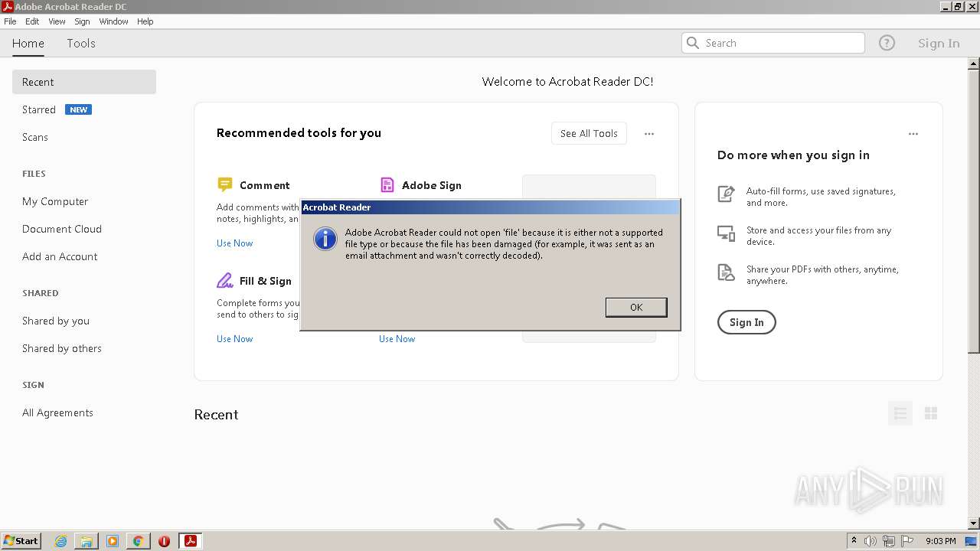
Task: Select Acrobat Reader taskbar icon
Action: coord(190,541)
